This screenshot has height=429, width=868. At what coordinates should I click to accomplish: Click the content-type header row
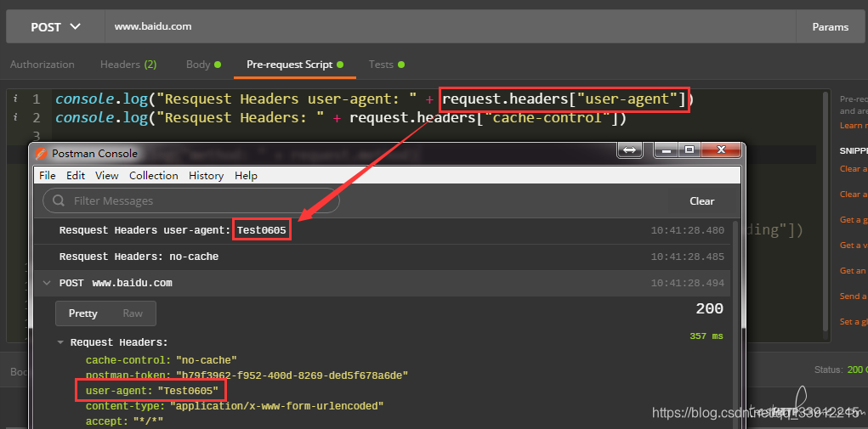235,406
